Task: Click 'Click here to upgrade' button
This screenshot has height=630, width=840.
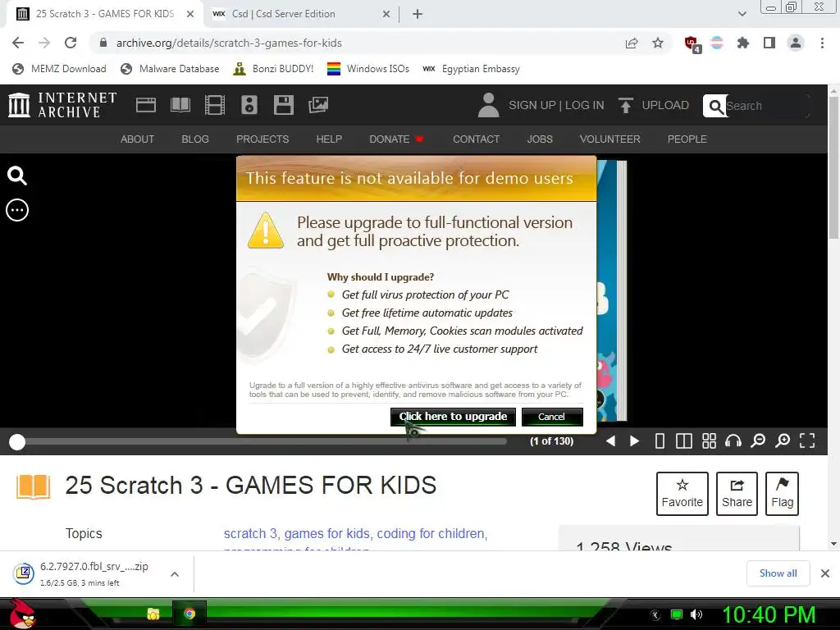Action: click(453, 417)
